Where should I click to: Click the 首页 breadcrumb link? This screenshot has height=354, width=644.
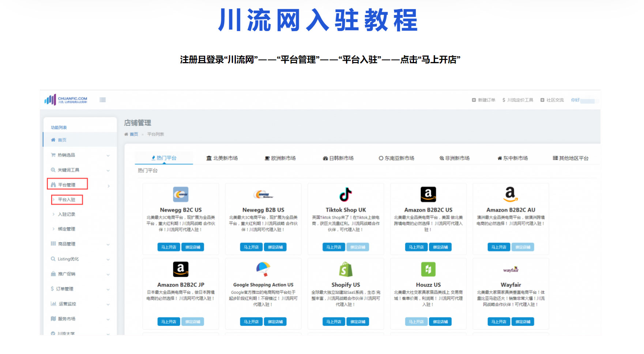pyautogui.click(x=134, y=134)
